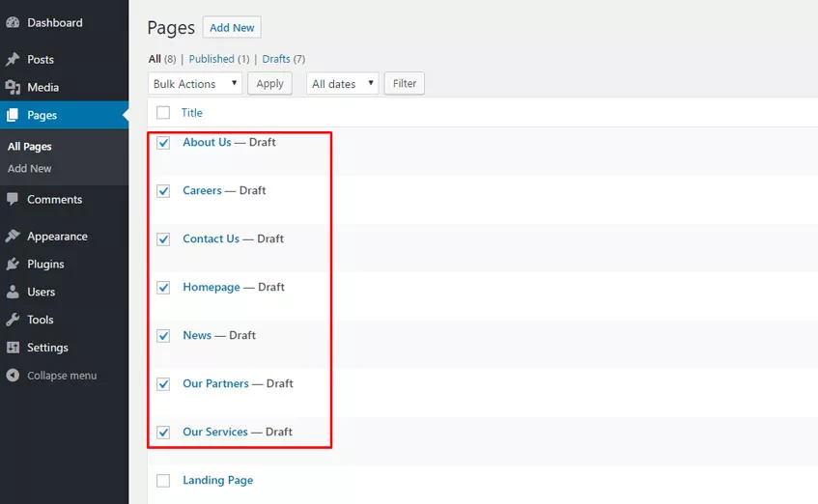818x504 pixels.
Task: Select Comments in the sidebar
Action: click(x=54, y=199)
